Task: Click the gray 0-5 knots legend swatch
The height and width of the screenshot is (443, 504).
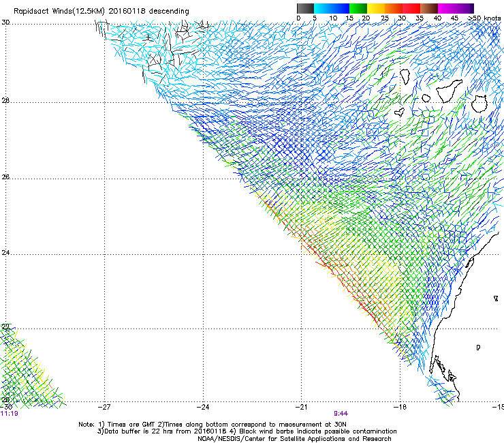Action: point(305,8)
